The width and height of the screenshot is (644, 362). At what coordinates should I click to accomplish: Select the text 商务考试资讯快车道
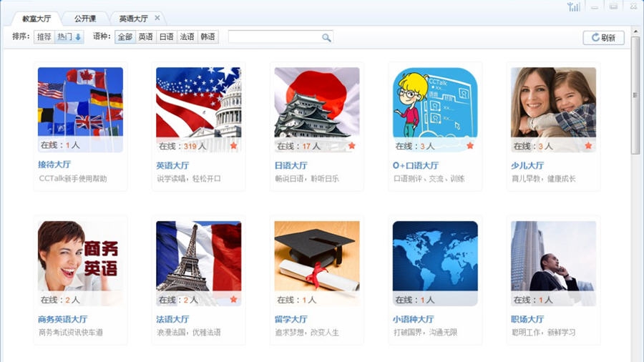71,332
